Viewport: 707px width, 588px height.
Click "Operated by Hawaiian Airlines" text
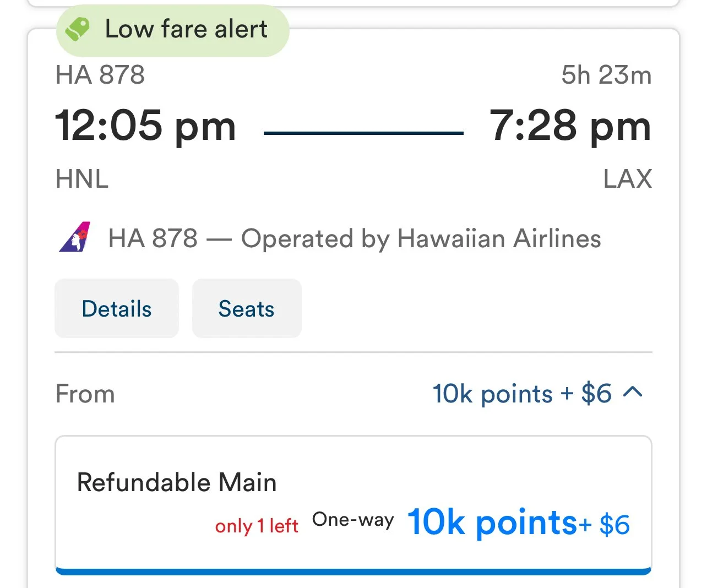[421, 239]
